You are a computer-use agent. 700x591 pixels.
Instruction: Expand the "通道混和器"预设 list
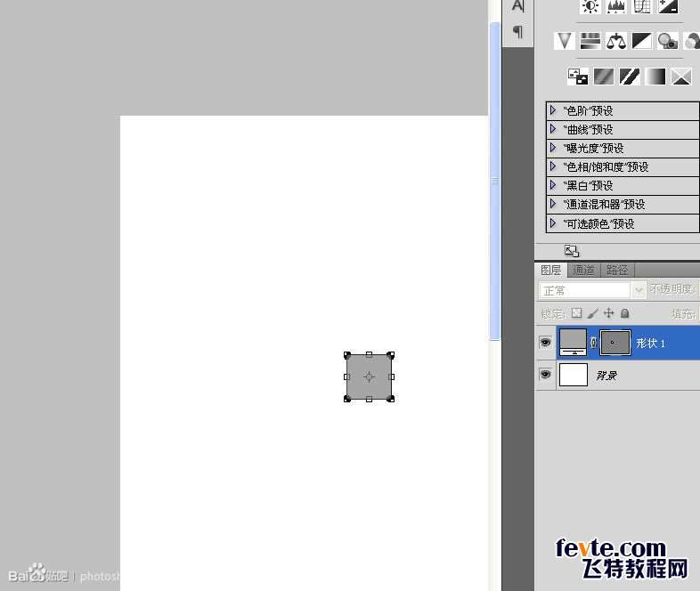tap(553, 204)
